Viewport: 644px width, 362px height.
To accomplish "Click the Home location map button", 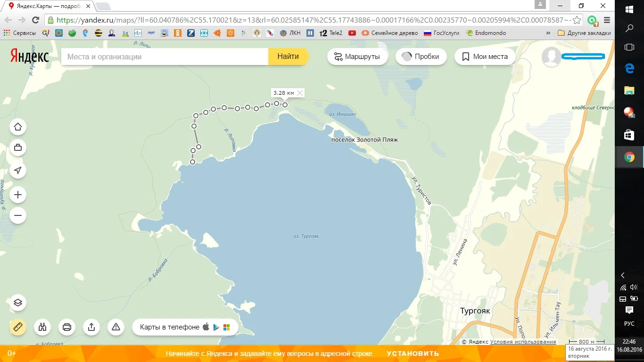I will point(18,127).
